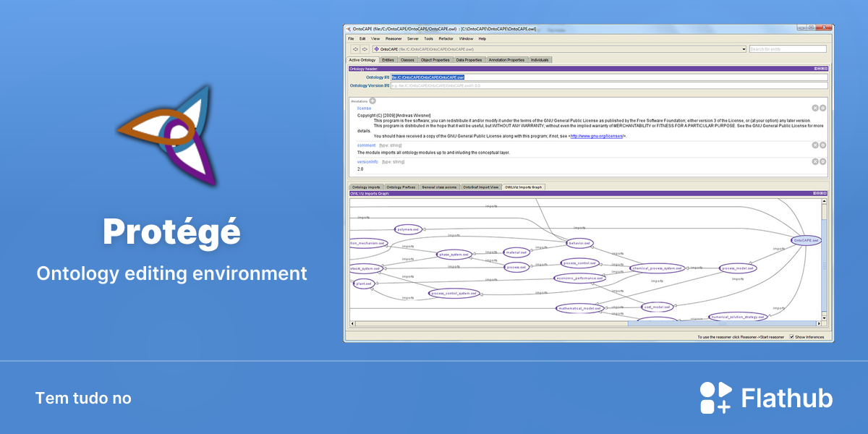Open the Refactor menu
Screen dimensions: 868x434
pos(446,38)
